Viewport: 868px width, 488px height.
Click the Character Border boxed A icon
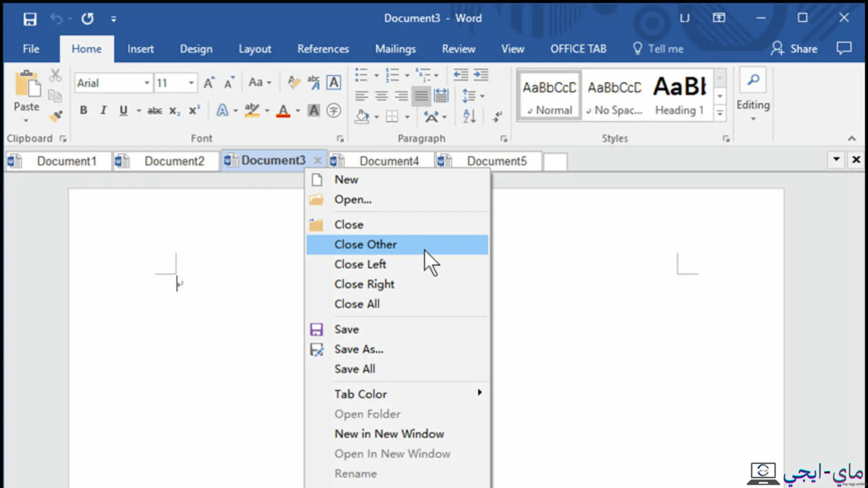click(x=334, y=82)
